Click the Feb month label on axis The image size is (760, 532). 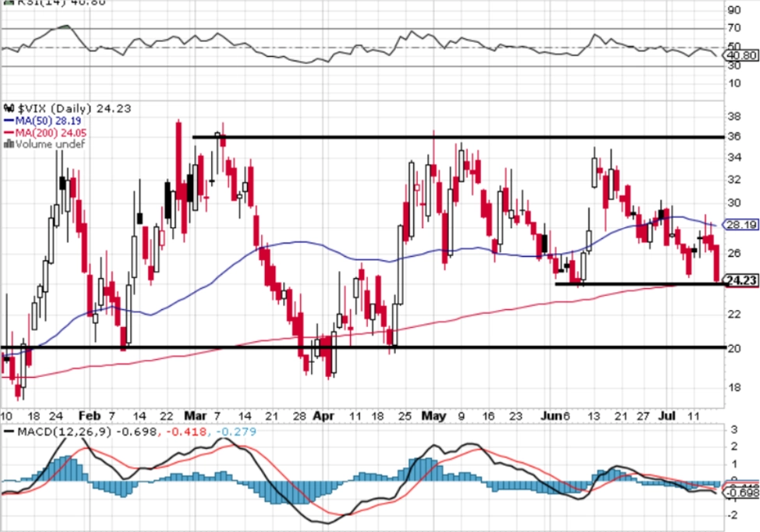[90, 416]
